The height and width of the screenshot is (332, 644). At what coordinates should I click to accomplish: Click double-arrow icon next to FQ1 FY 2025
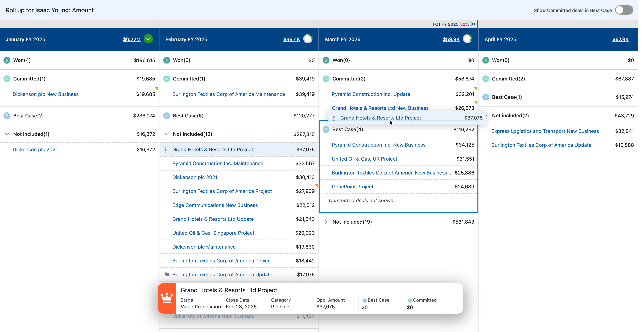pyautogui.click(x=473, y=24)
